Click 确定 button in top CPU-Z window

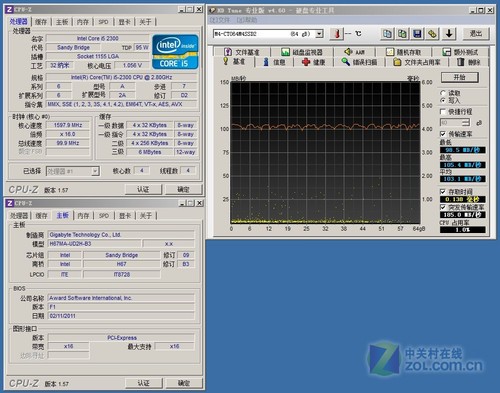pyautogui.click(x=184, y=189)
